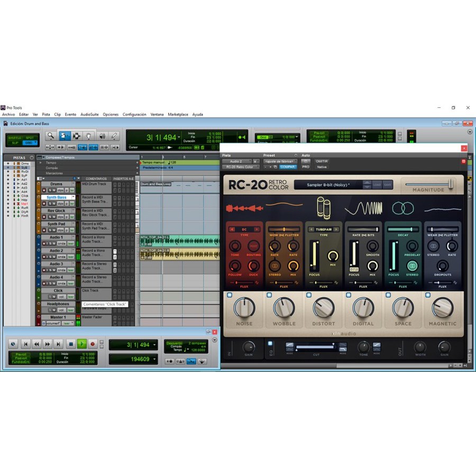Screen dimensions: 476x476
Task: Click the OMITIR bypass button
Action: pyautogui.click(x=322, y=161)
